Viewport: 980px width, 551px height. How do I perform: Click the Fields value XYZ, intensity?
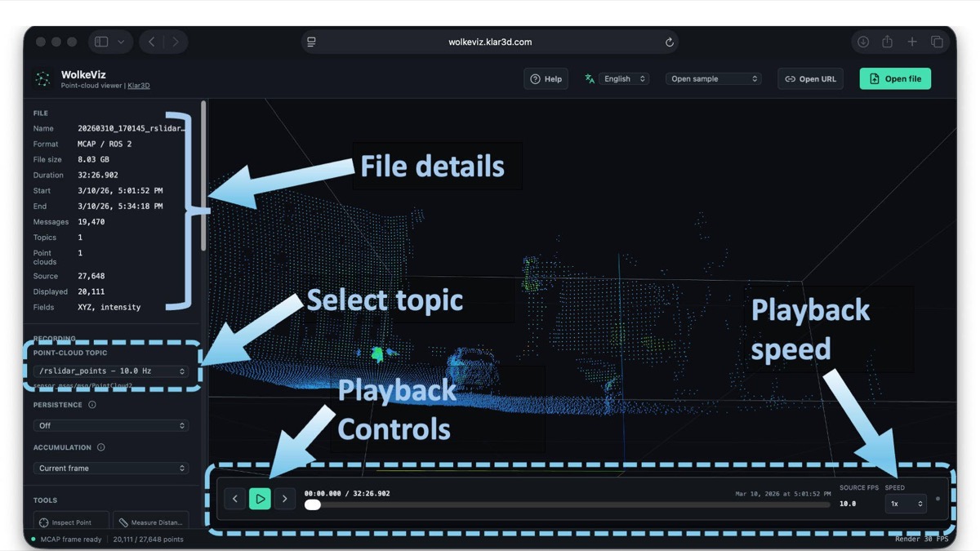click(109, 307)
